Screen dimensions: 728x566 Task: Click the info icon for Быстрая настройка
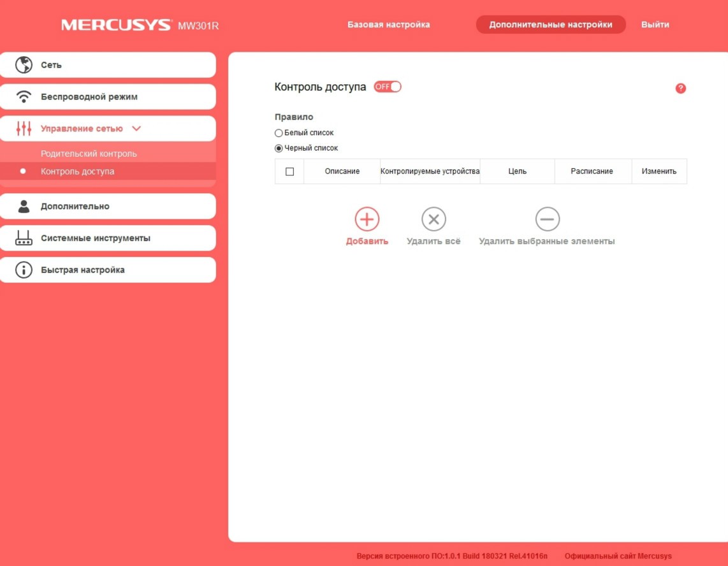[x=24, y=270]
